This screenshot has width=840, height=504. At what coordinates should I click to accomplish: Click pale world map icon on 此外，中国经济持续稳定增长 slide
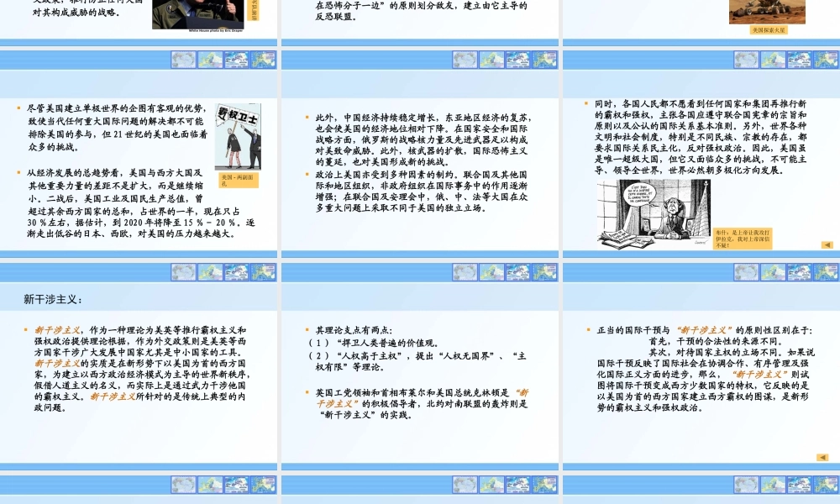coord(465,60)
